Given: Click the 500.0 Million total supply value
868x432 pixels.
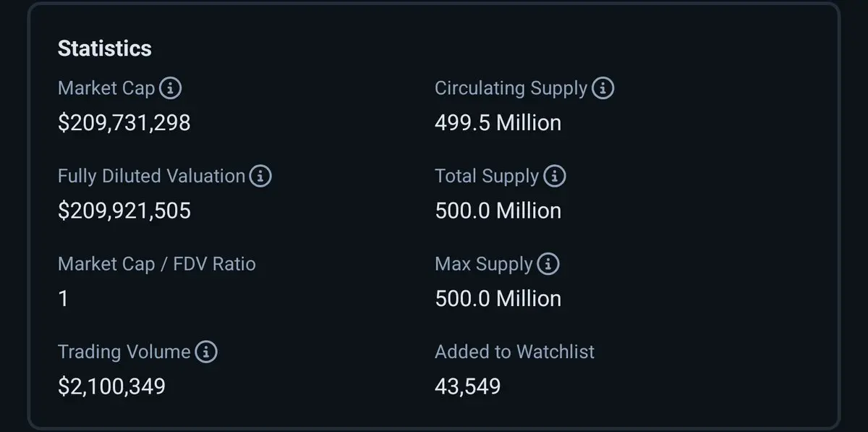Looking at the screenshot, I should coord(498,211).
